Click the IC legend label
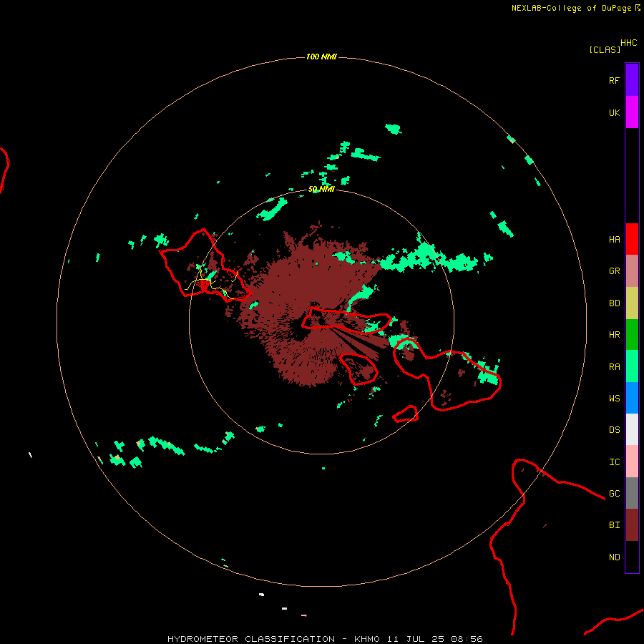Screen dimensions: 644x644 point(614,462)
